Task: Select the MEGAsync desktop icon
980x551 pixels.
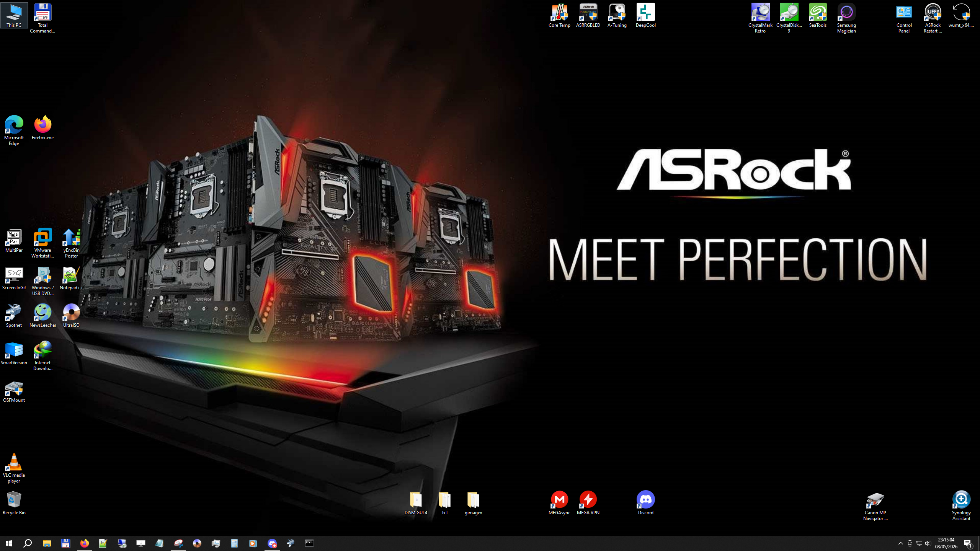Action: tap(559, 503)
